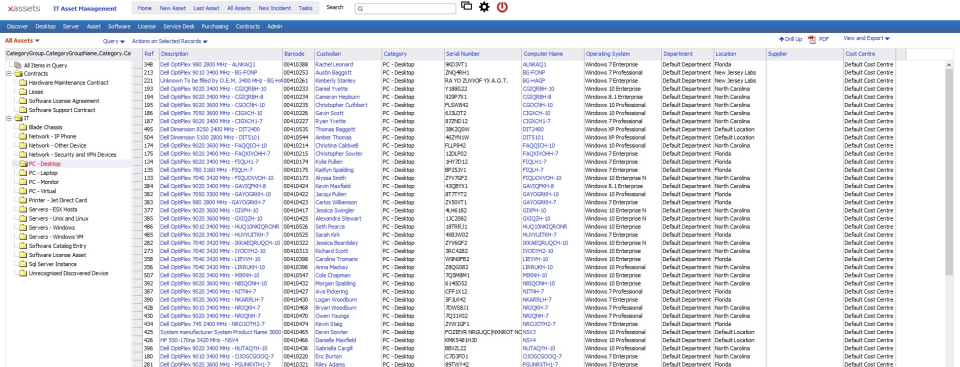Open the Purchasing menu
Image resolution: width=960 pixels, height=367 pixels.
(x=215, y=26)
